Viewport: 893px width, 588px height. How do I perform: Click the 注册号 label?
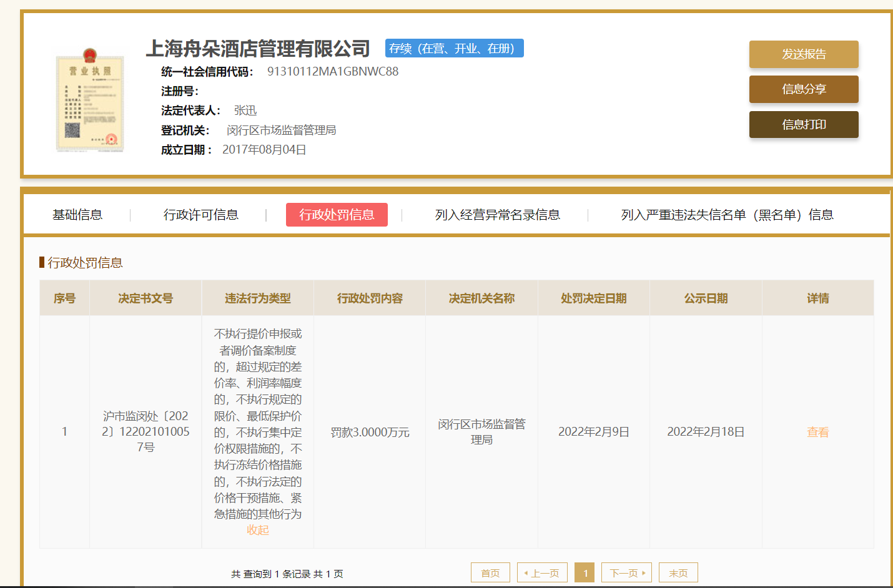click(180, 91)
